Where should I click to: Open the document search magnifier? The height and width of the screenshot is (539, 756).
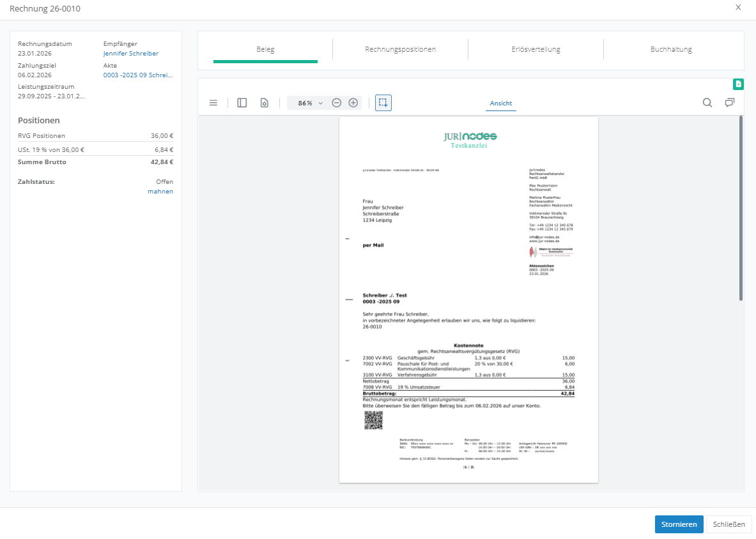[x=707, y=103]
